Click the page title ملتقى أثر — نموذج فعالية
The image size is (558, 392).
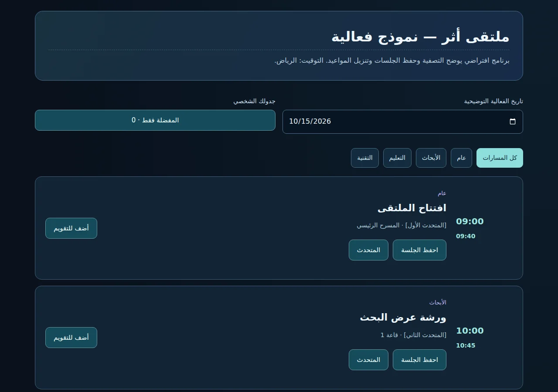420,37
